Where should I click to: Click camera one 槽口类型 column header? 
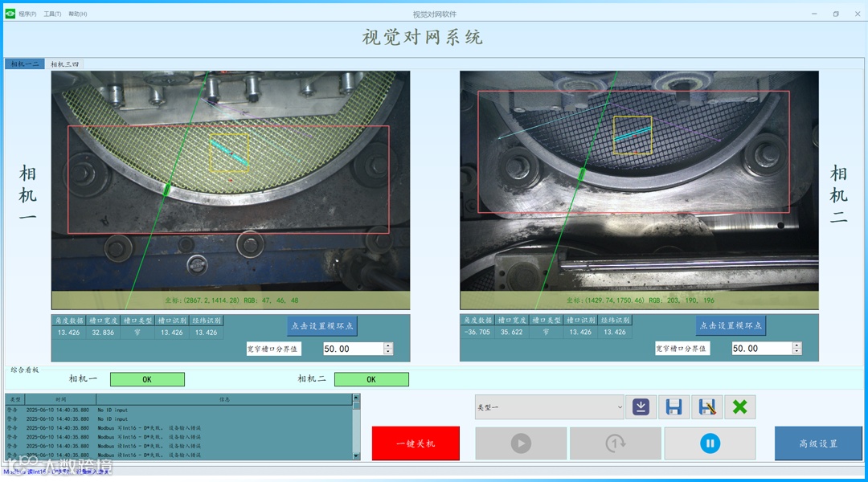pos(137,321)
